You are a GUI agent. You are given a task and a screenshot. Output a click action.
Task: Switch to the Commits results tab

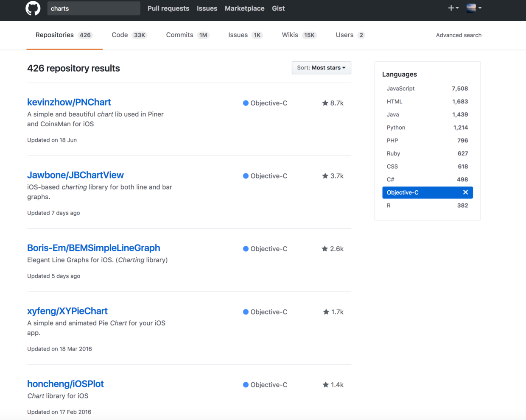tap(187, 35)
